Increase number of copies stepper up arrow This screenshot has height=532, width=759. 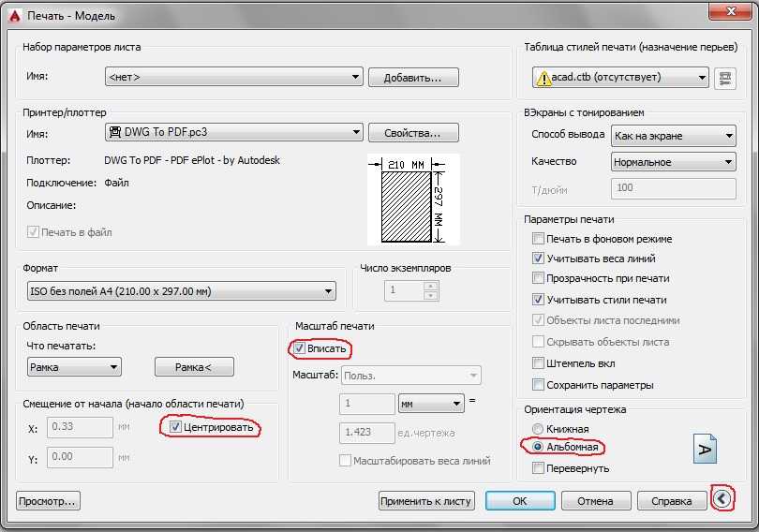(x=430, y=286)
